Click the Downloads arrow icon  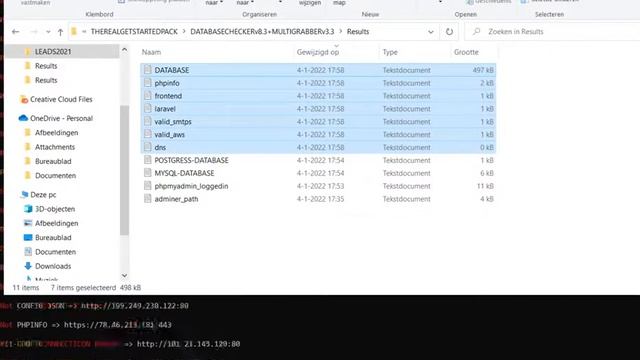point(28,266)
